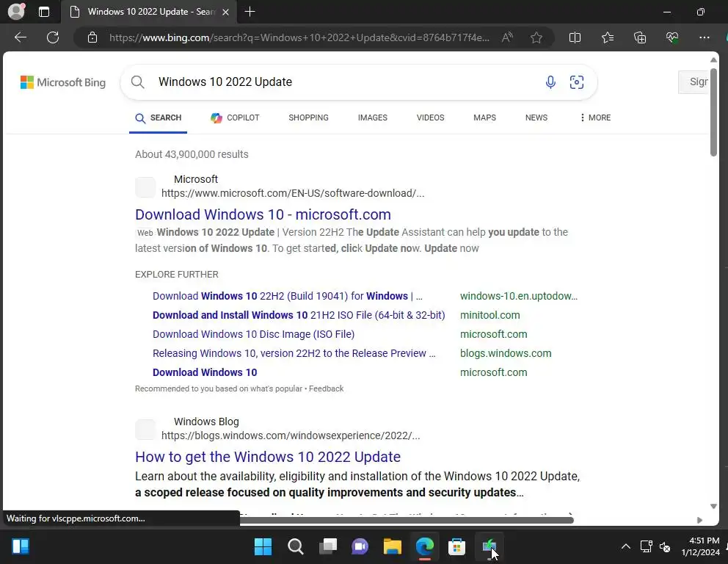The height and width of the screenshot is (564, 728).
Task: Open File Explorer from taskbar
Action: coord(393,547)
